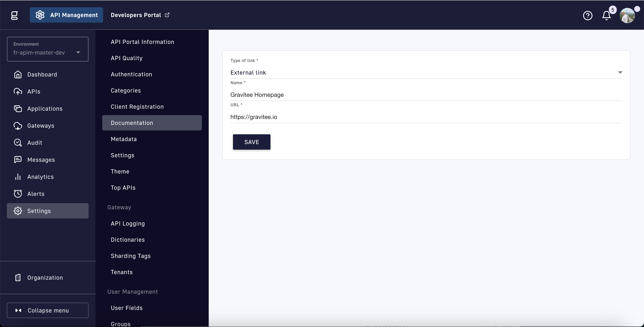
Task: Expand the Environment fr-apim-master-dev dropdown
Action: tap(47, 49)
